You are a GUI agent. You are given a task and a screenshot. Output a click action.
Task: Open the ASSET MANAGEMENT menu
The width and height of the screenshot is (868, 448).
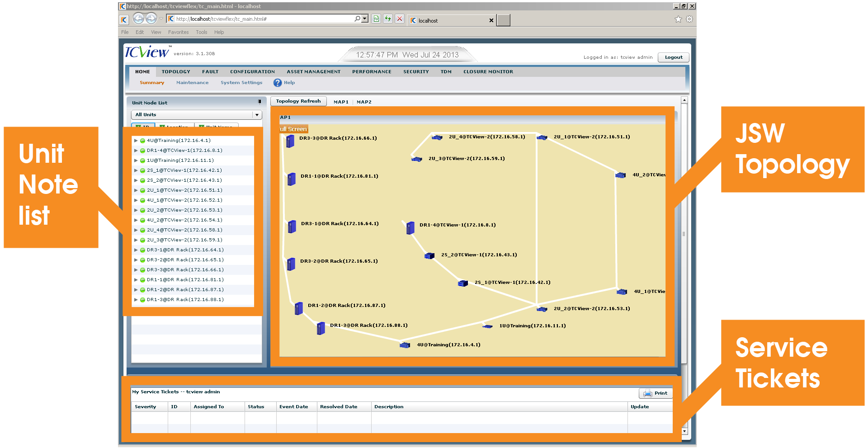point(313,72)
